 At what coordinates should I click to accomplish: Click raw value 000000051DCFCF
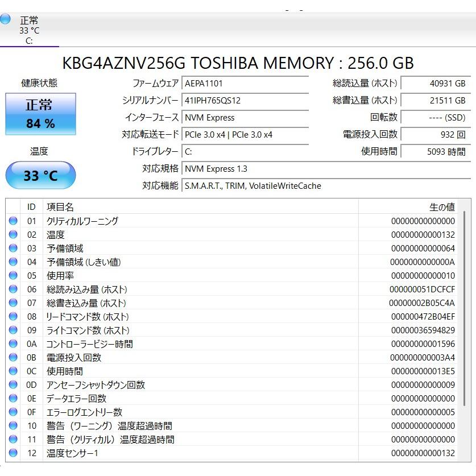(x=423, y=289)
